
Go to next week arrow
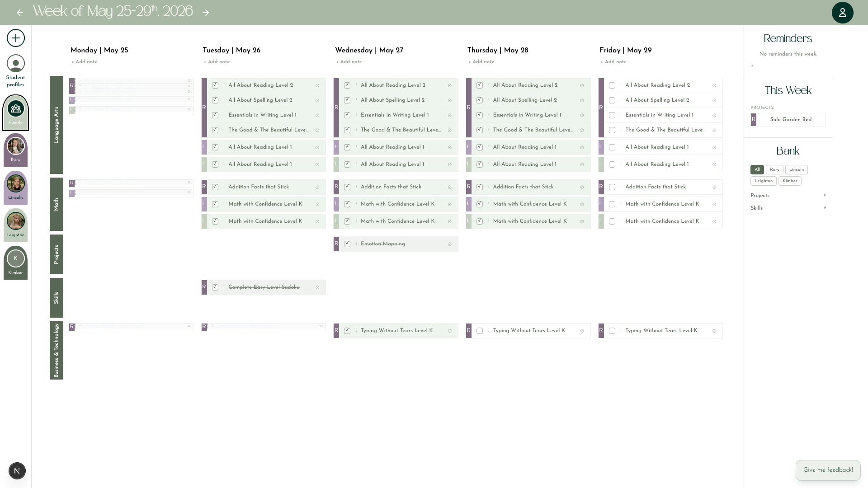pos(206,13)
